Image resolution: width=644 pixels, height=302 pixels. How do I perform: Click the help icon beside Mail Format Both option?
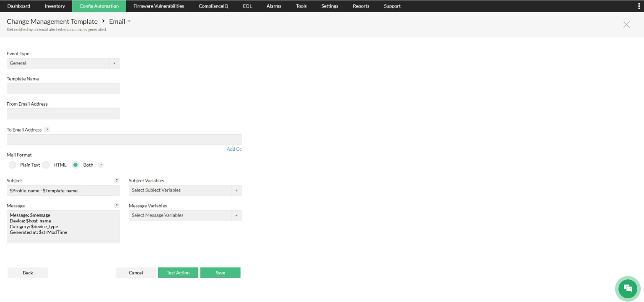101,165
